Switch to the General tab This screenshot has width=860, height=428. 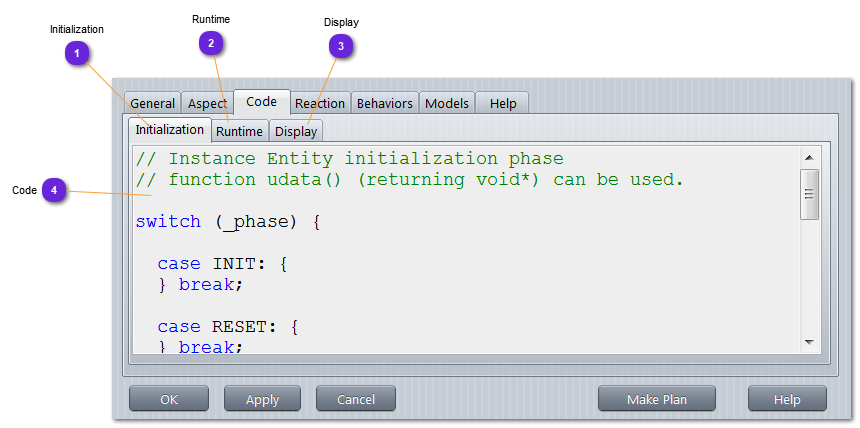point(152,103)
